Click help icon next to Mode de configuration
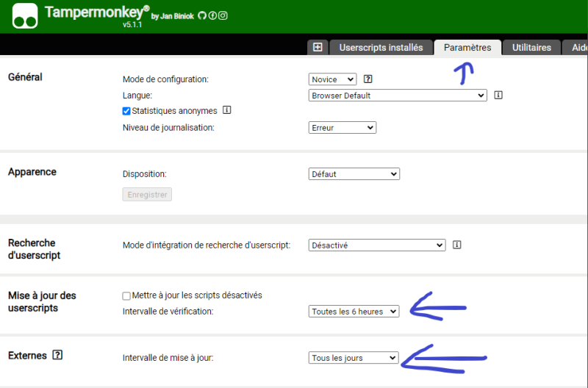 click(368, 79)
